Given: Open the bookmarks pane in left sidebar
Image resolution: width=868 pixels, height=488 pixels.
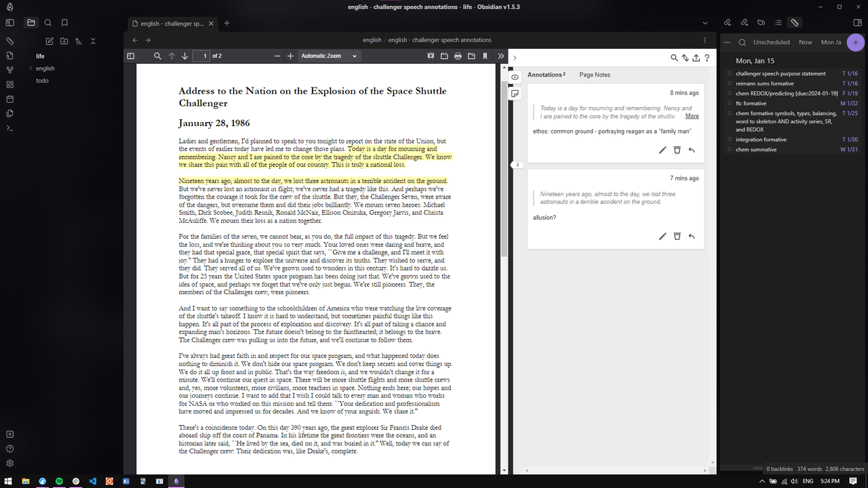Looking at the screenshot, I should coord(64,22).
